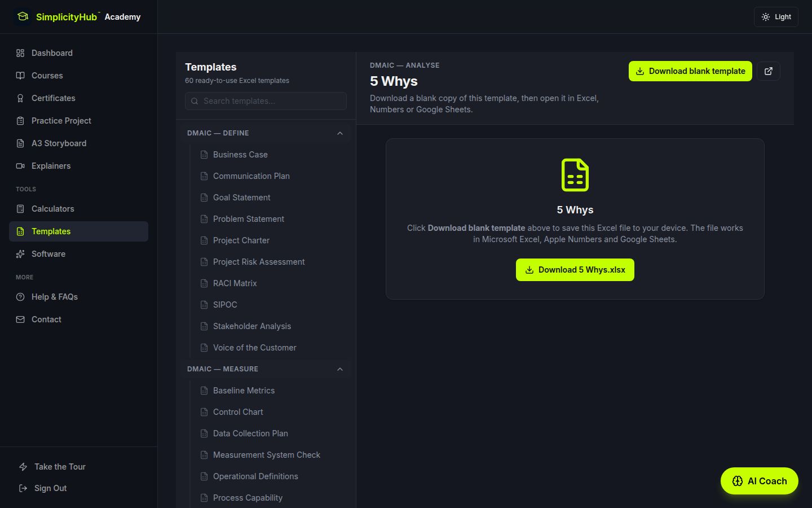This screenshot has height=508, width=812.
Task: Toggle Light theme mode
Action: coord(776,17)
